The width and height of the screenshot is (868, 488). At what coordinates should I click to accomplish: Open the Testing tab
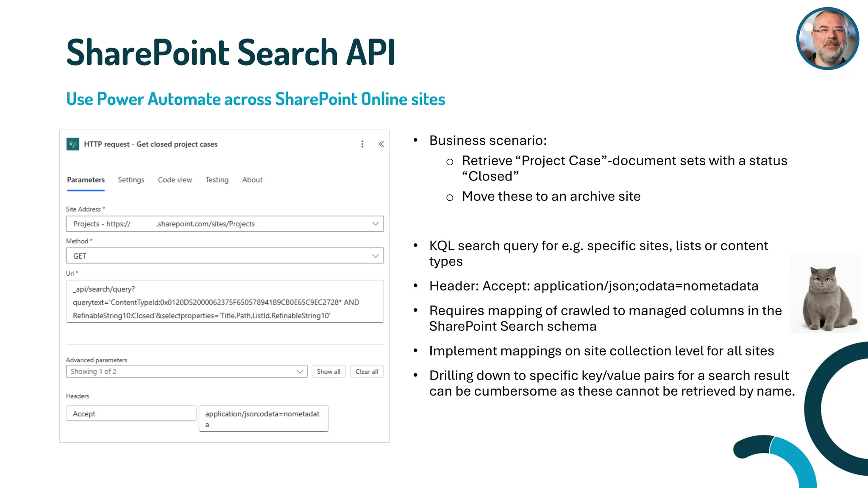[x=217, y=180]
